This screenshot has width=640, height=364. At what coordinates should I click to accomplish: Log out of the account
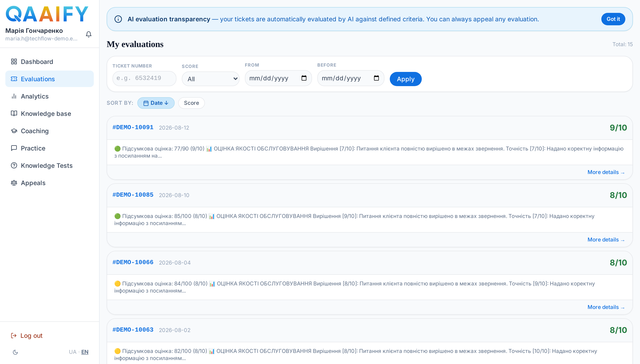pyautogui.click(x=26, y=336)
